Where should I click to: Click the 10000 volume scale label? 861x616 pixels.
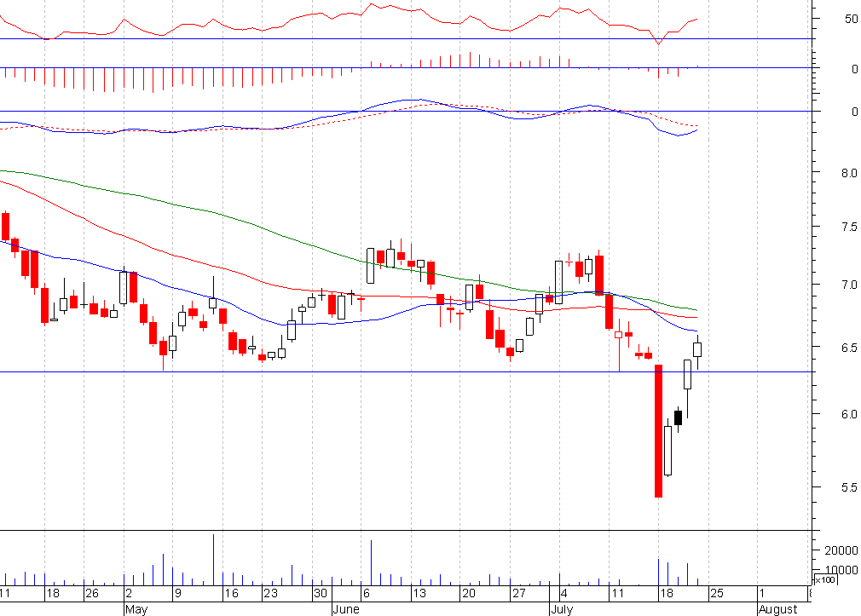(x=841, y=571)
